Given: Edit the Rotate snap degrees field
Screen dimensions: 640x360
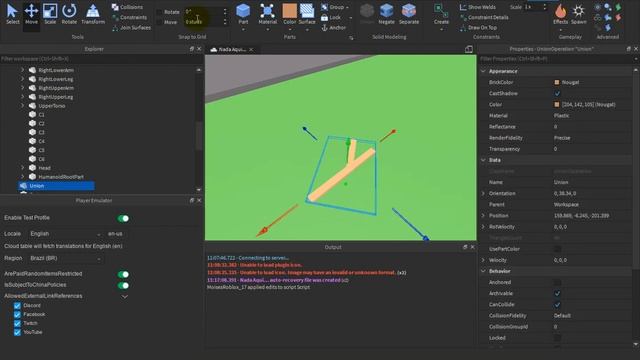Looking at the screenshot, I should point(203,12).
